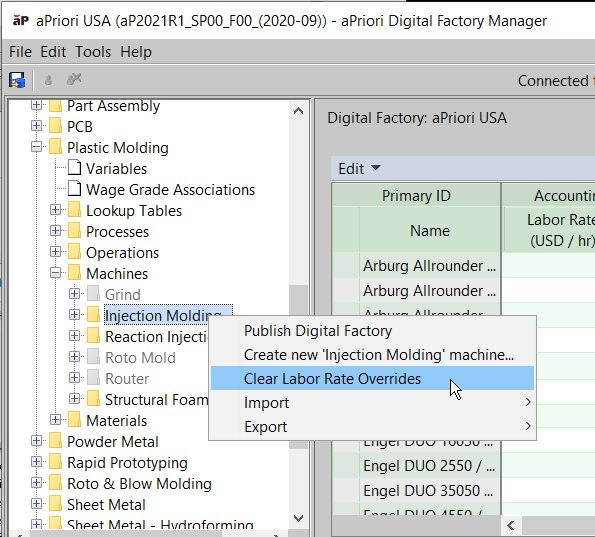Open the Tools menu
The width and height of the screenshot is (595, 537).
(x=93, y=52)
